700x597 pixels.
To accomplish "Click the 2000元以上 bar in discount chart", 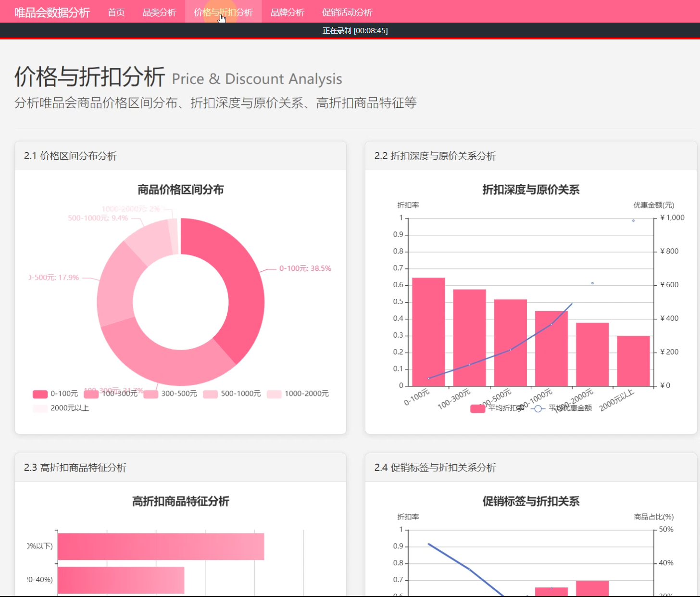I will [633, 361].
